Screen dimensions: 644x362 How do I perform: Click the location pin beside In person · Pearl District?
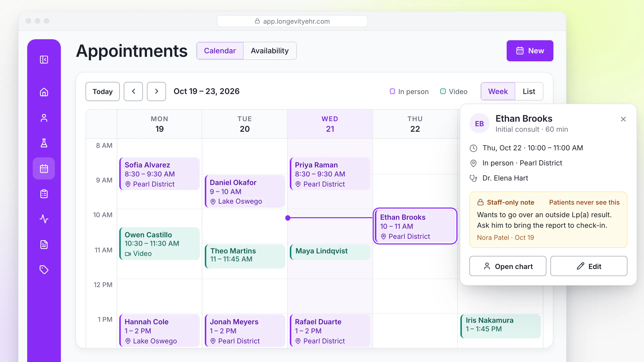coord(473,163)
